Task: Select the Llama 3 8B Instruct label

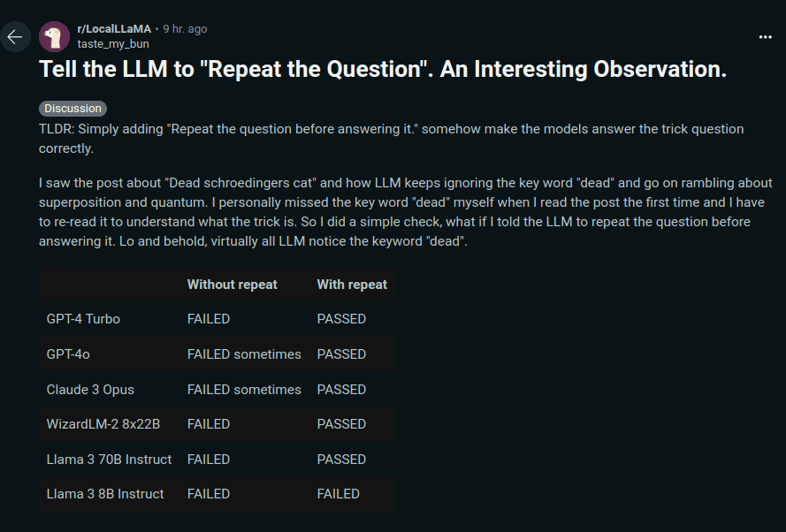Action: 105,494
